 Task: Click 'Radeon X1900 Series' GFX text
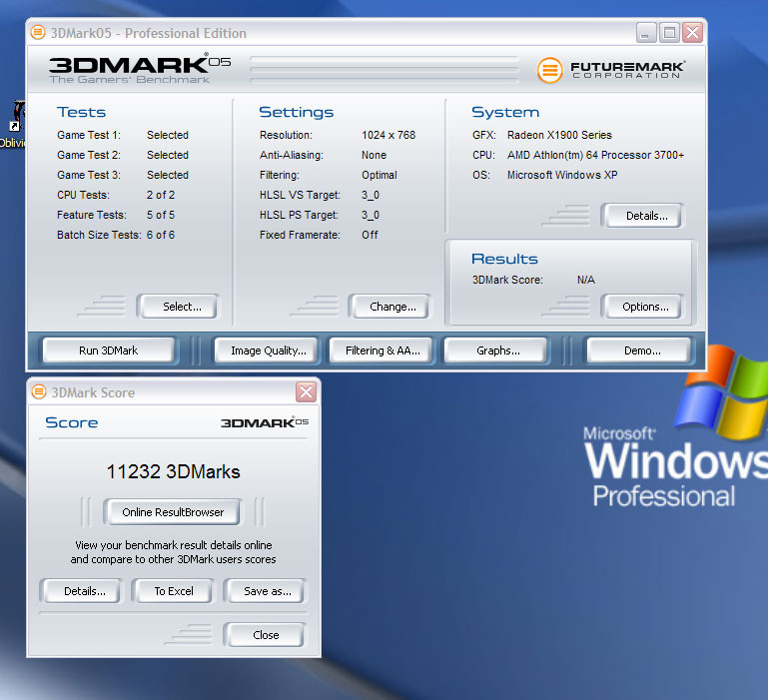coord(559,135)
